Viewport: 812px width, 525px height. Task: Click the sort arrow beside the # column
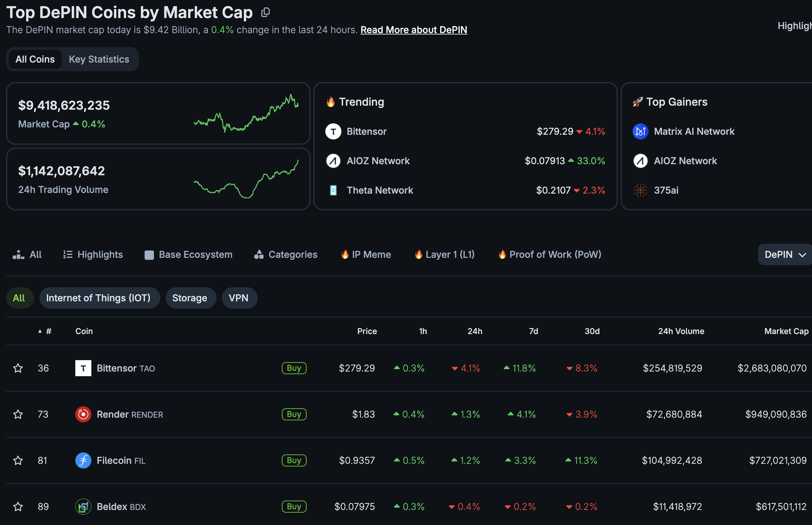(40, 331)
